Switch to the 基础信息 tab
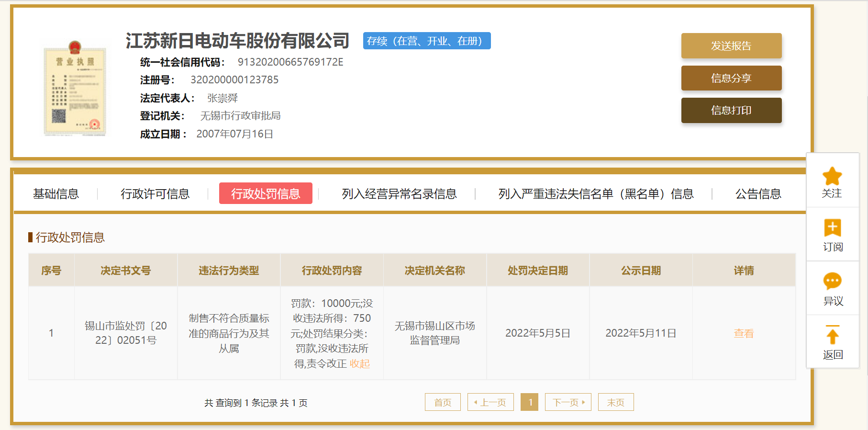The width and height of the screenshot is (868, 430). 56,194
